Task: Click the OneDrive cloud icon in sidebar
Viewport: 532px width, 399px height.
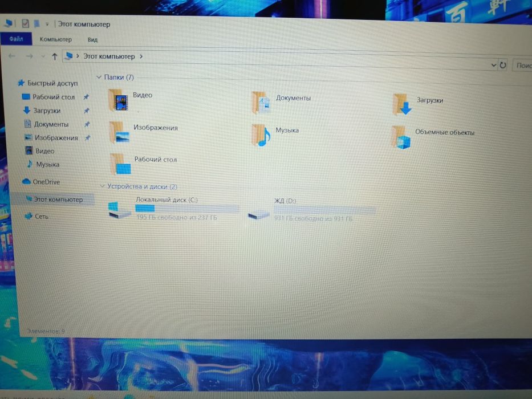Action: (x=26, y=181)
